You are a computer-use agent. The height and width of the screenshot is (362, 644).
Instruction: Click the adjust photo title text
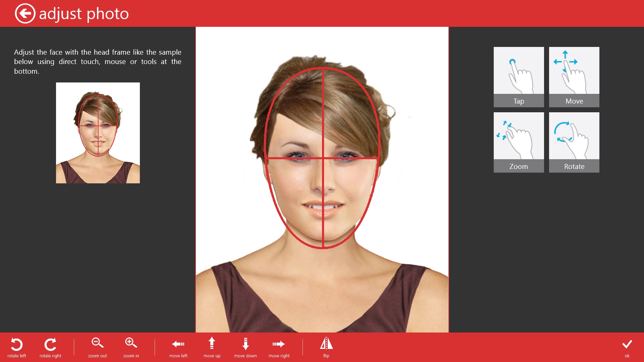[x=84, y=14]
